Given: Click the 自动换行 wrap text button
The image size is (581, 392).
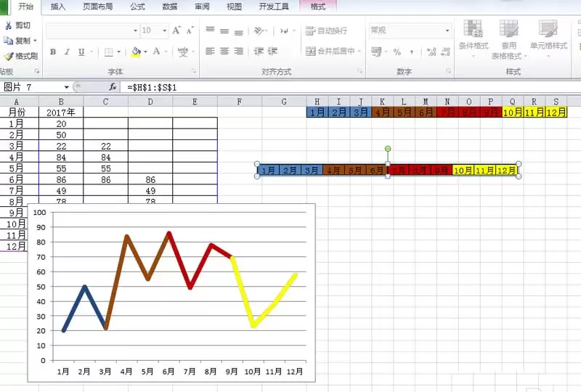Looking at the screenshot, I should click(x=326, y=30).
